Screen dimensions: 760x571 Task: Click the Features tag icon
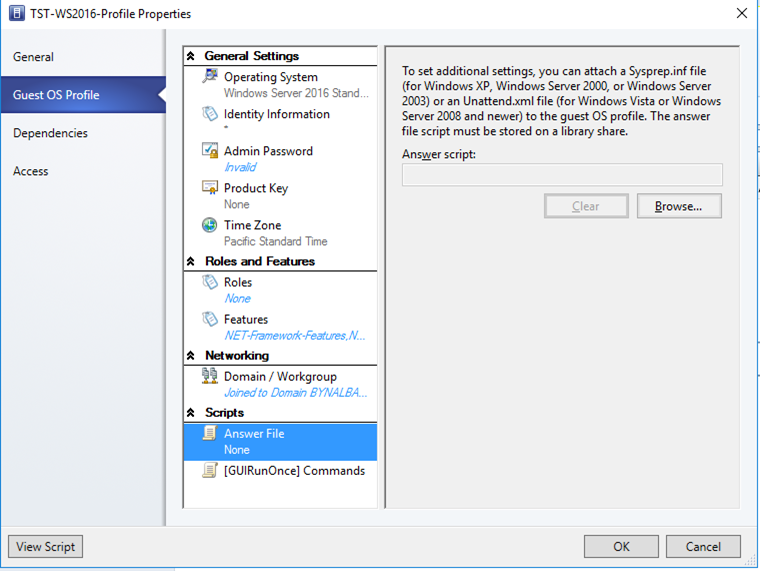(210, 318)
